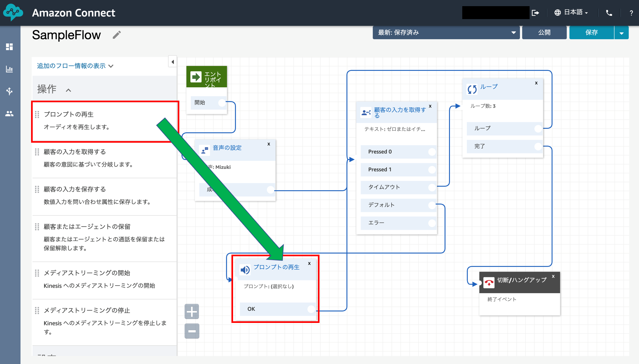The image size is (639, 364).
Task: Click the voice settings icon on 音声の設定 block
Action: pos(205,150)
